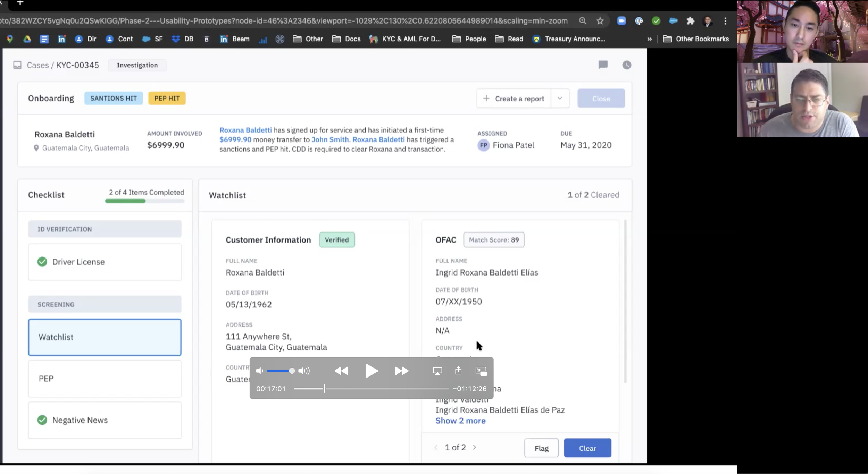
Task: Open the case comments chat icon
Action: tap(603, 65)
